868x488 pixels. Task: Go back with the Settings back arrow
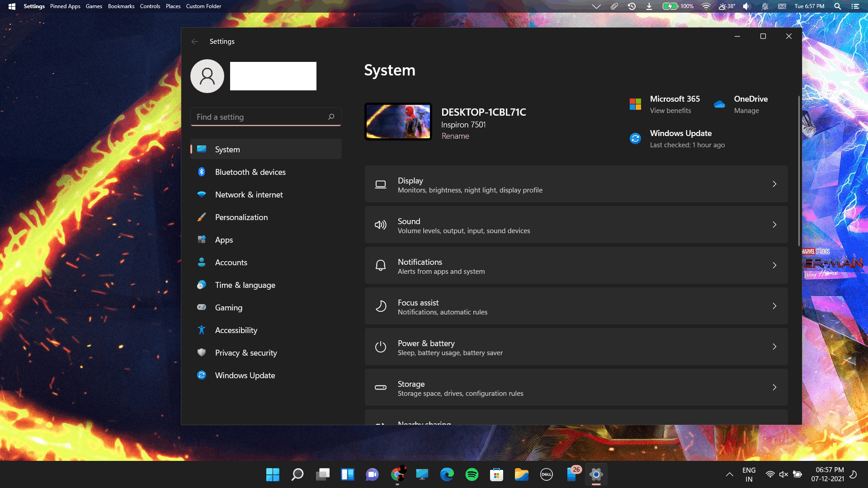(195, 41)
